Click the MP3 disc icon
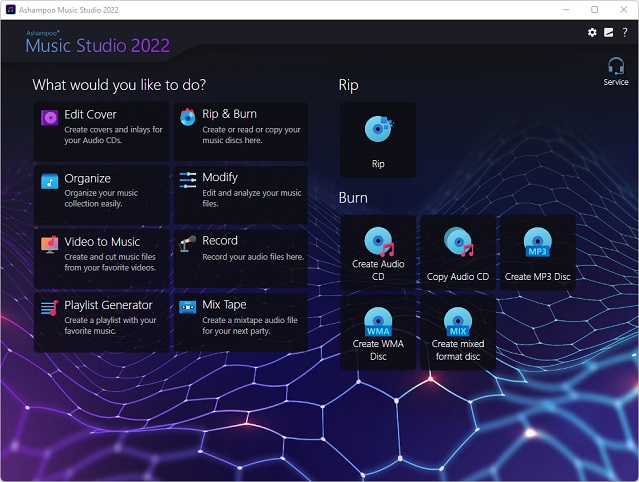This screenshot has width=639, height=482. (x=538, y=242)
